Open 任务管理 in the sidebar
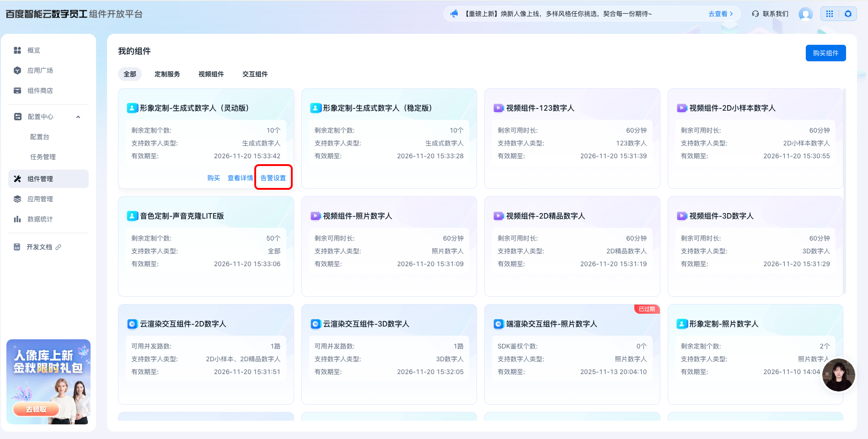Viewport: 868px width, 439px height. coord(43,157)
